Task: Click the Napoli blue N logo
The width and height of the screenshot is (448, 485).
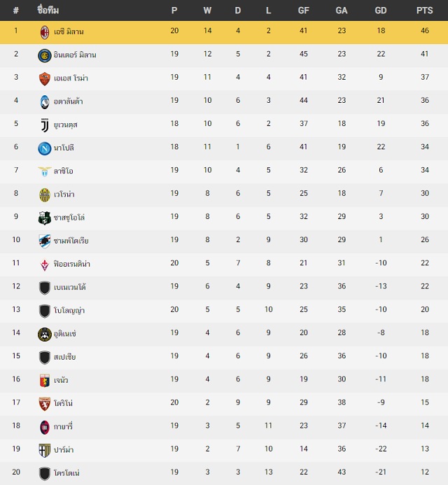Action: [45, 148]
